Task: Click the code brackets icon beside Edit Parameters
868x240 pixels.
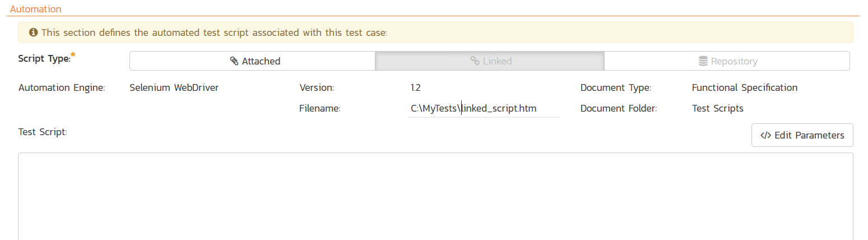Action: point(765,135)
